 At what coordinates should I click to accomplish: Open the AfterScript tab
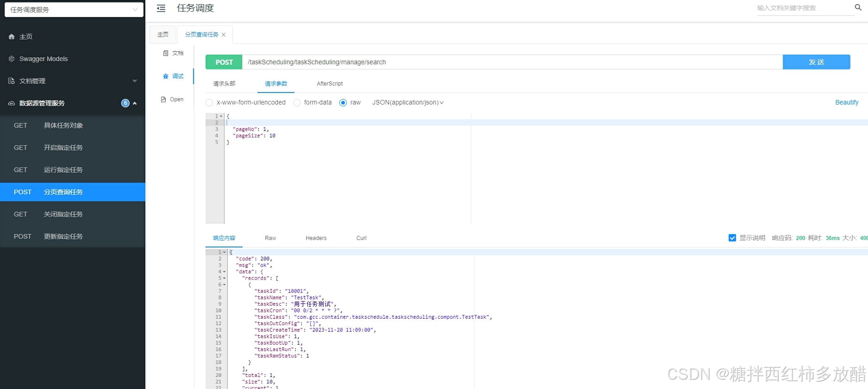[330, 84]
